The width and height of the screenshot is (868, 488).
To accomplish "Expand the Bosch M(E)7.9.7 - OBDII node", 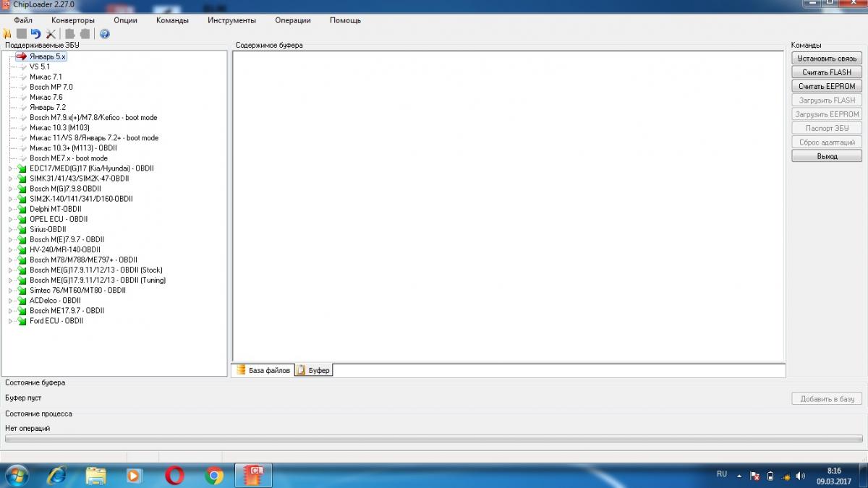I will [11, 239].
